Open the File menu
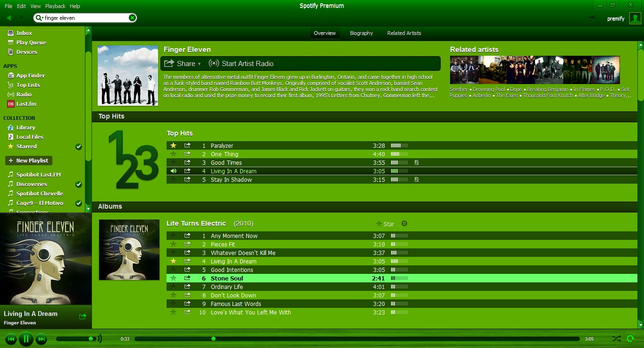 point(8,6)
